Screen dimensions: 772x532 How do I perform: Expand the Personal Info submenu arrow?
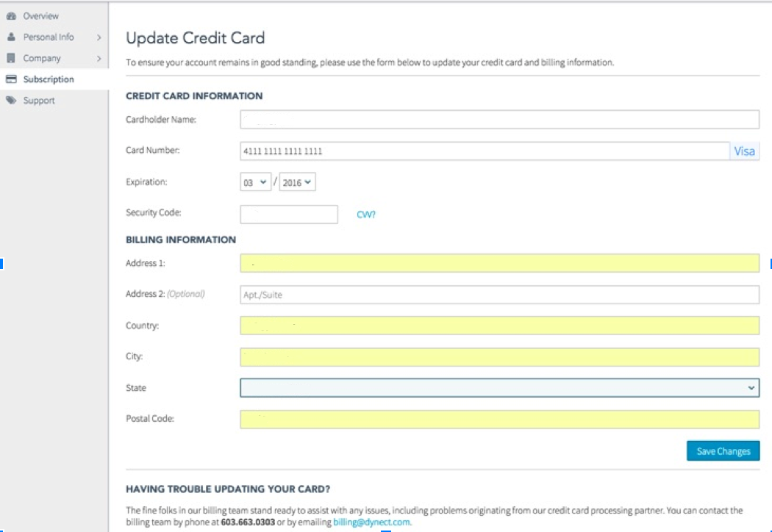pyautogui.click(x=99, y=37)
